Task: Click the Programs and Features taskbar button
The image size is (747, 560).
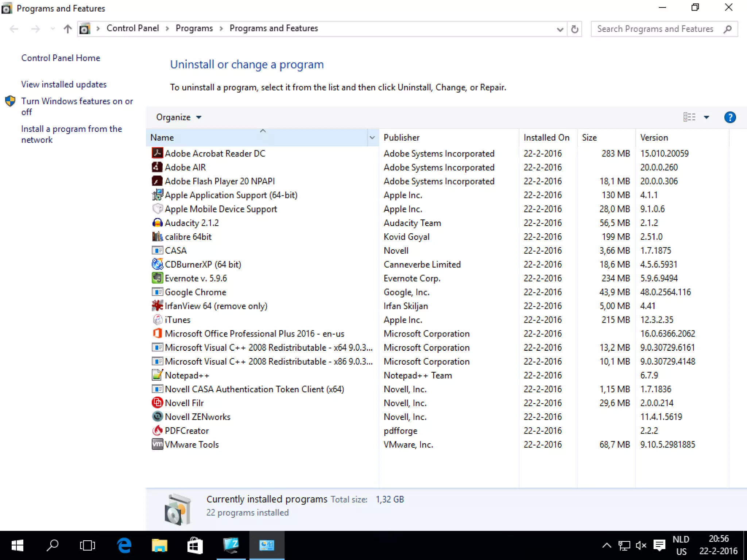Action: 267,545
